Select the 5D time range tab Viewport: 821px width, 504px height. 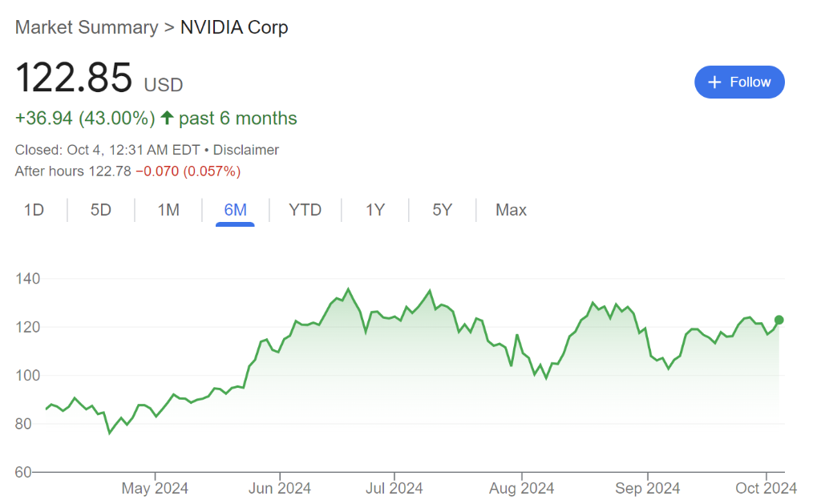(x=101, y=210)
